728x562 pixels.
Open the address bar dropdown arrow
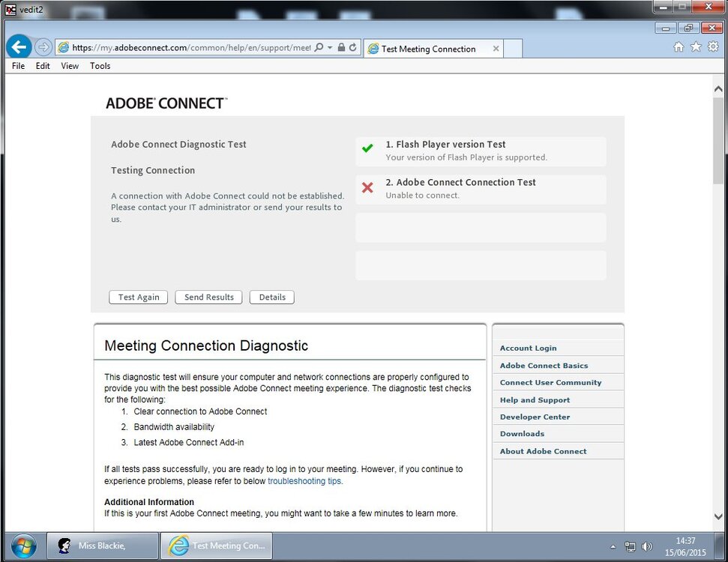click(330, 47)
